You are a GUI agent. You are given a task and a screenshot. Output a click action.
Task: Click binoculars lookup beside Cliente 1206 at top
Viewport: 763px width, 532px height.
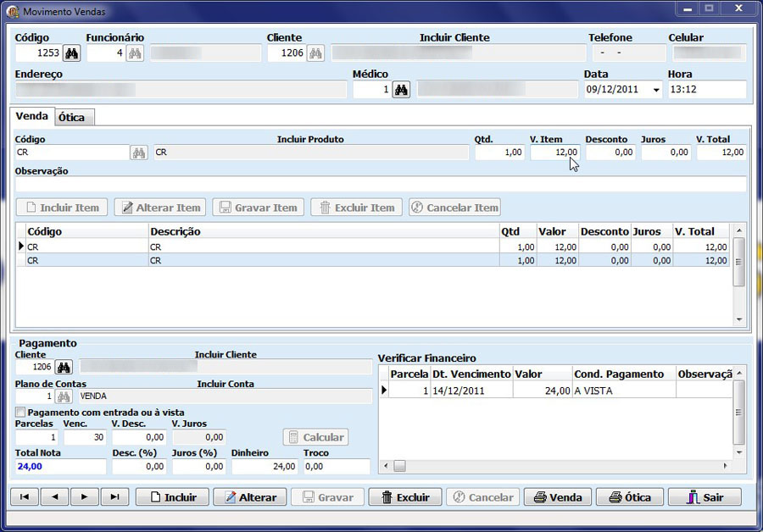coord(316,53)
